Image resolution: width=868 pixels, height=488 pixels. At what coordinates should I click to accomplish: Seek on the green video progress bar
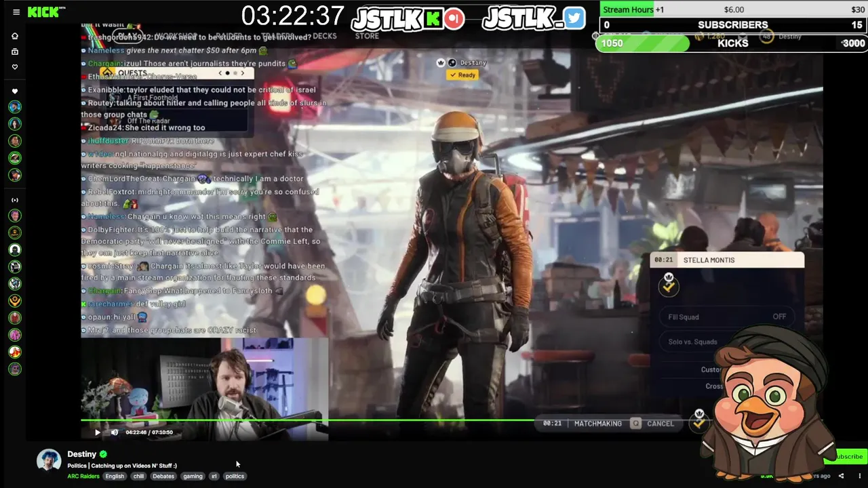pyautogui.click(x=307, y=420)
